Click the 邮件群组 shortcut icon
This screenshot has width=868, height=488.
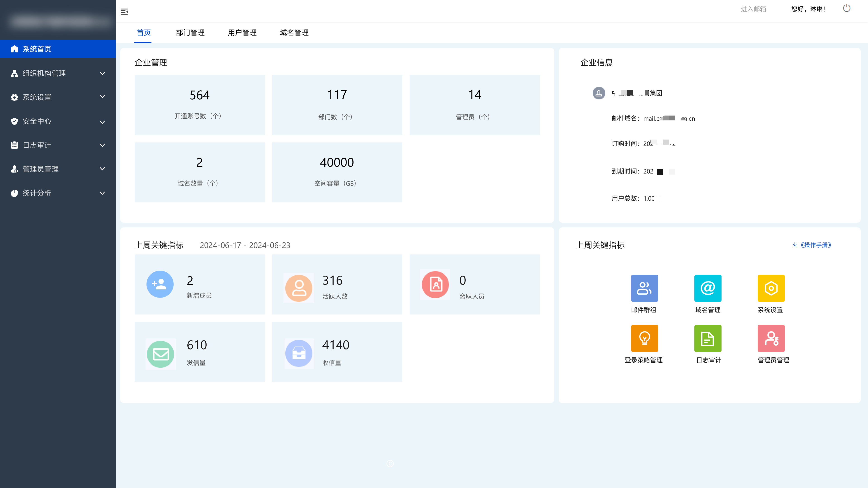644,288
